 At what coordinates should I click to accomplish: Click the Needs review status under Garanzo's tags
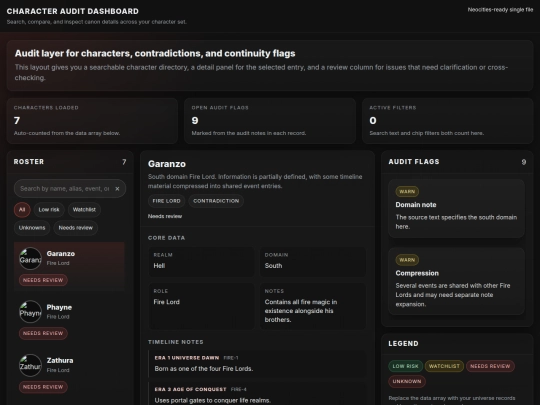(165, 216)
